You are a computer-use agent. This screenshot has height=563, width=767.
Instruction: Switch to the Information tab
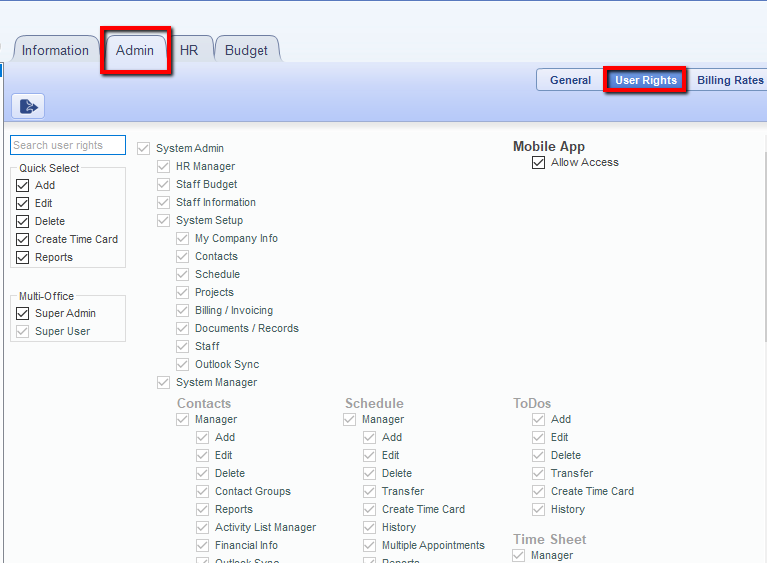(x=55, y=50)
